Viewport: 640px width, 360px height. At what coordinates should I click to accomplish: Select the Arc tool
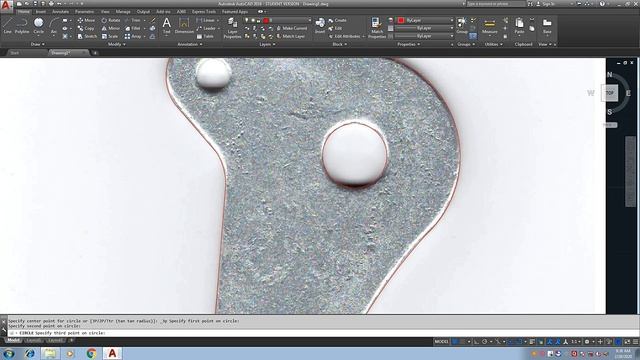[x=53, y=25]
